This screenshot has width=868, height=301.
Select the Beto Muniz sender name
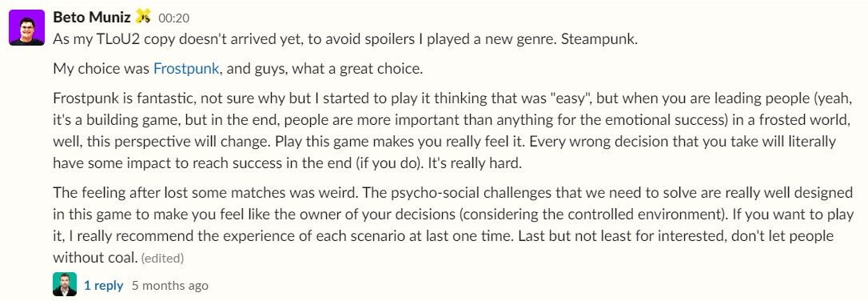(x=92, y=17)
